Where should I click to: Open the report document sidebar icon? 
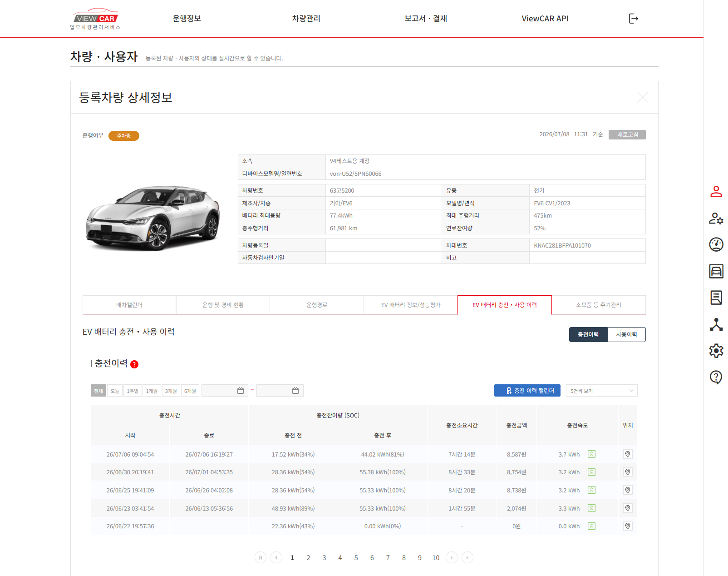tap(716, 298)
